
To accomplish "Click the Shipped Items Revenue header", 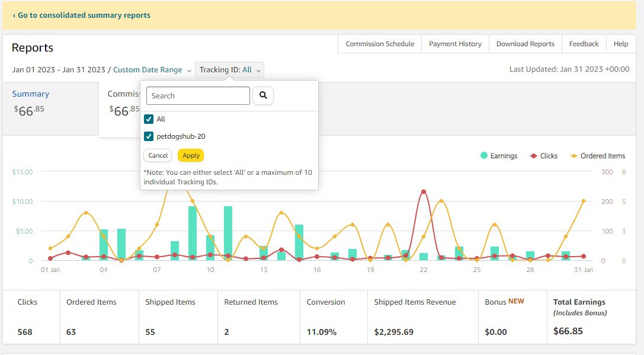I will [415, 302].
